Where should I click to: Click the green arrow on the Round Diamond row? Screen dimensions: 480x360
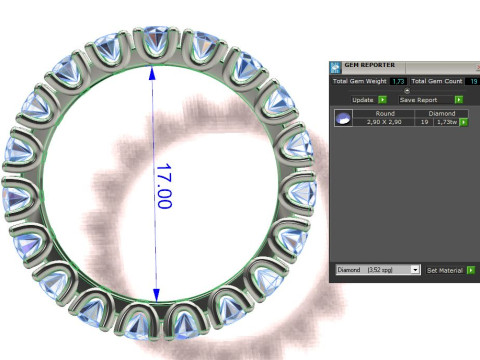(463, 122)
